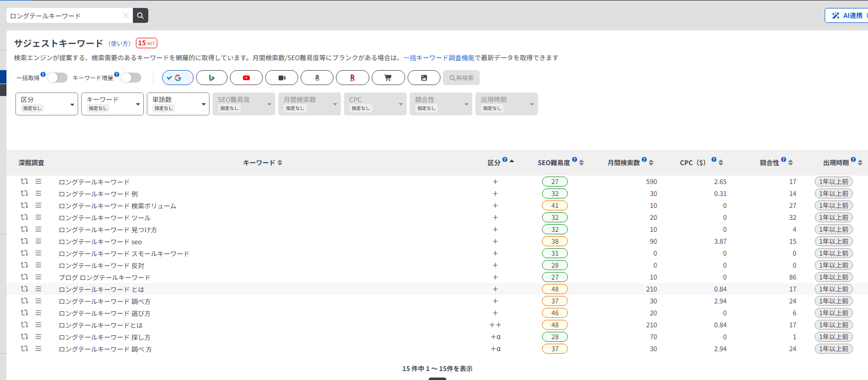Select the Bing search engine icon

[x=212, y=78]
